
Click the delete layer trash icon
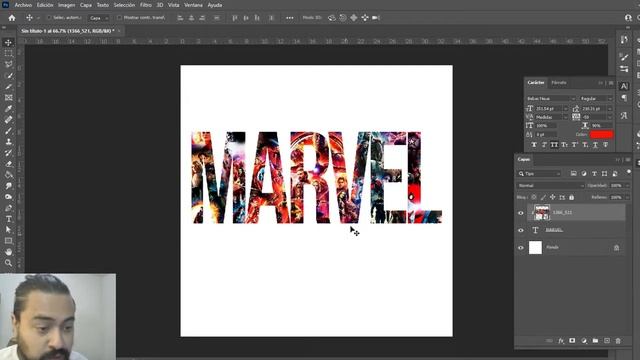pyautogui.click(x=618, y=340)
